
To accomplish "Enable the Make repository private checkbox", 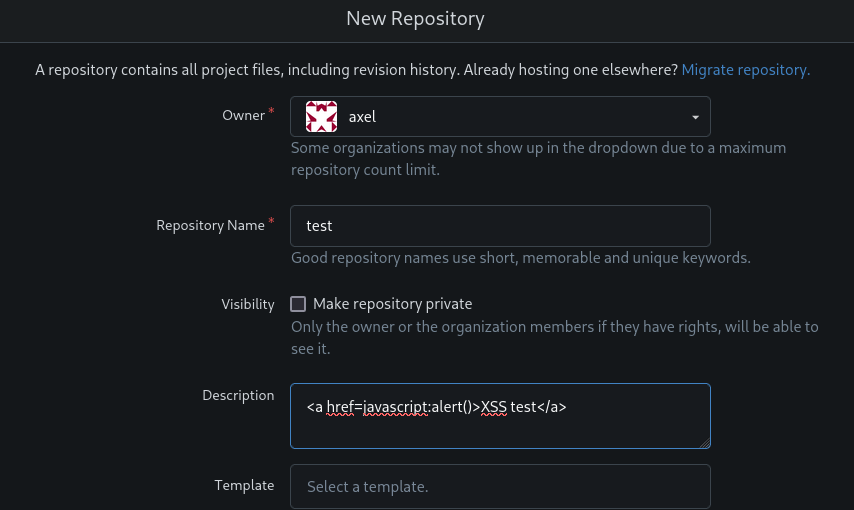I will (x=298, y=304).
